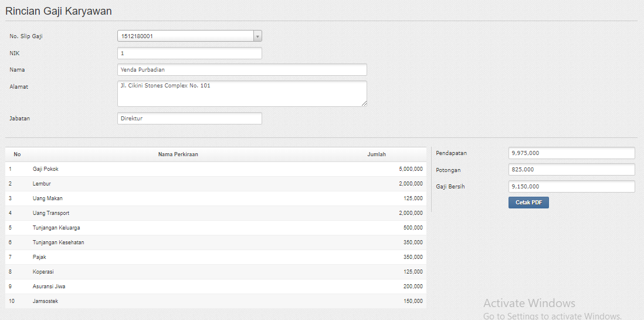The width and height of the screenshot is (644, 320).
Task: Click the Gaji Bersih label
Action: tap(450, 187)
